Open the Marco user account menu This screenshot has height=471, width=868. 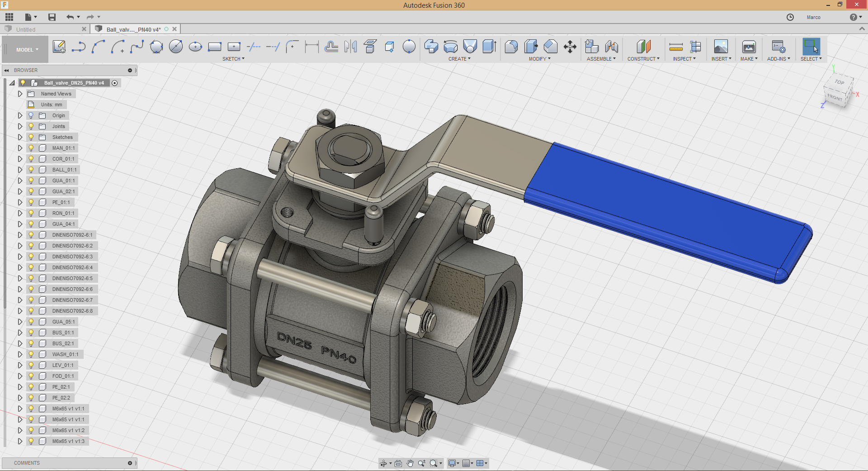tap(813, 17)
